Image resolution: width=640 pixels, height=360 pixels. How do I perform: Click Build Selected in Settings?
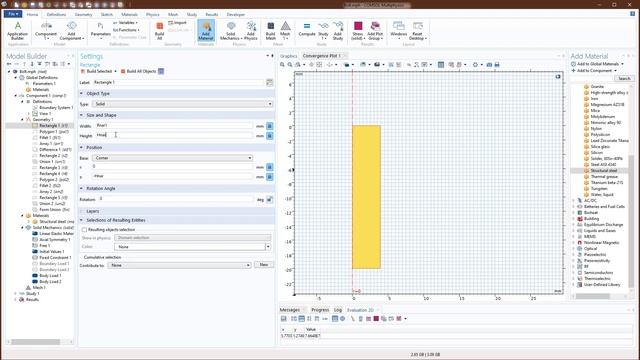coord(96,71)
